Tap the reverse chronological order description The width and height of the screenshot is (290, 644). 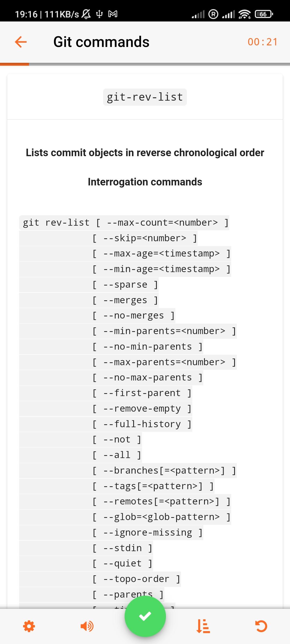tap(145, 153)
